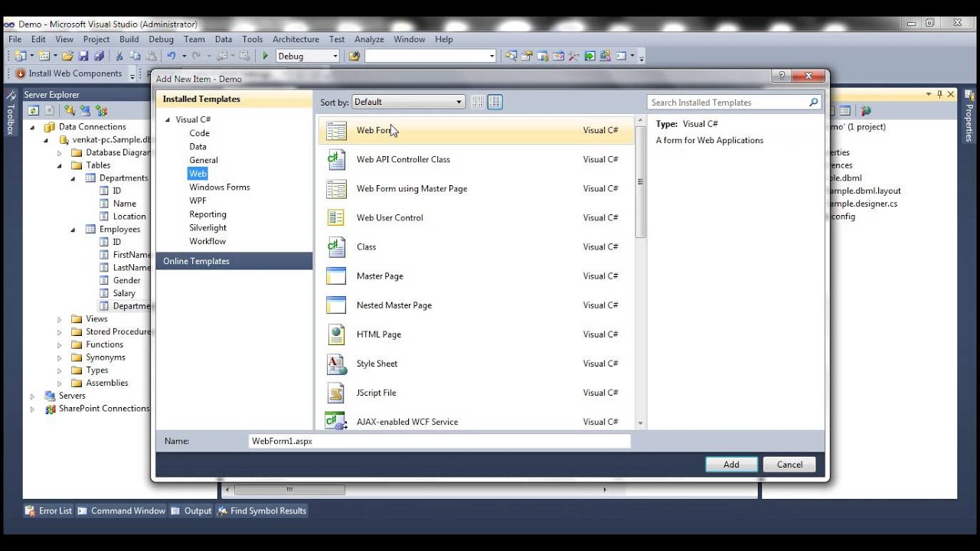Click scroll down arrow of template list
The image size is (980, 551).
(x=640, y=423)
